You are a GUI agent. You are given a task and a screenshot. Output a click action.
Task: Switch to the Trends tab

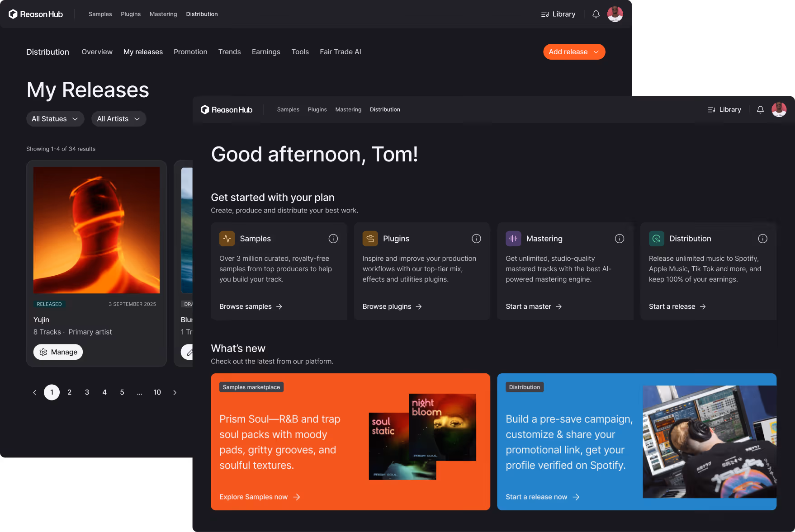[x=229, y=52]
